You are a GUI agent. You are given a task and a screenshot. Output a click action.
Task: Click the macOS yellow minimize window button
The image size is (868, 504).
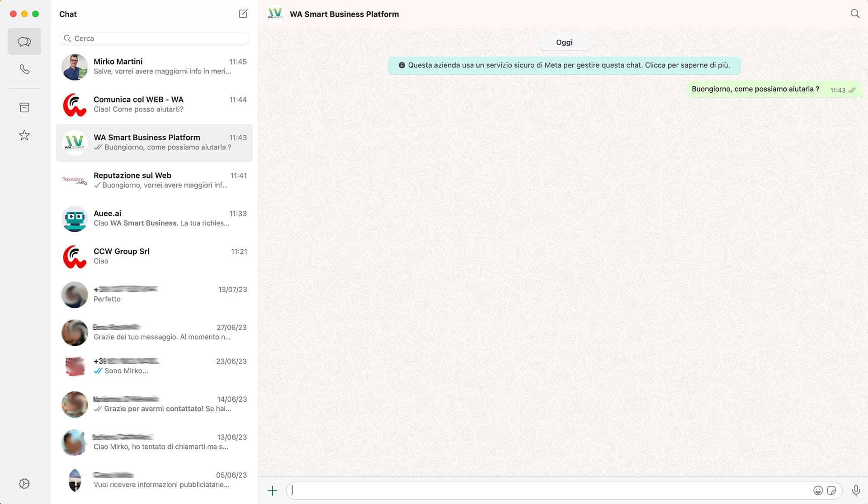[24, 14]
